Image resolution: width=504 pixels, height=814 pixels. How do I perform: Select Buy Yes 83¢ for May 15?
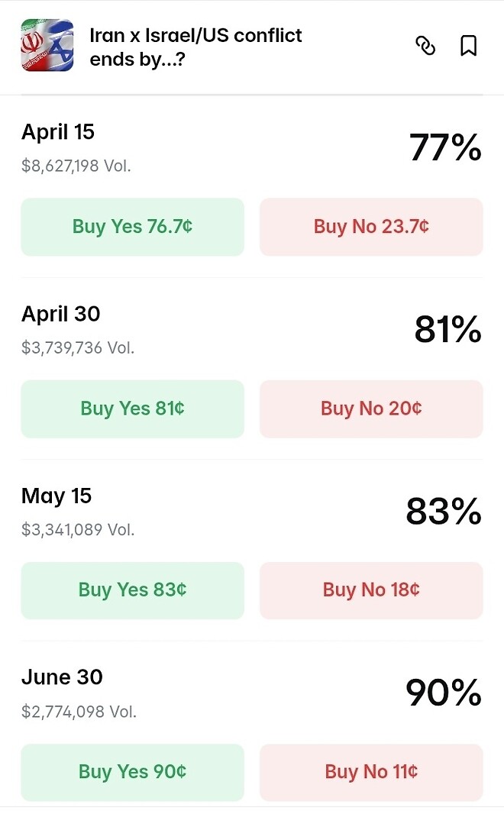tap(132, 590)
